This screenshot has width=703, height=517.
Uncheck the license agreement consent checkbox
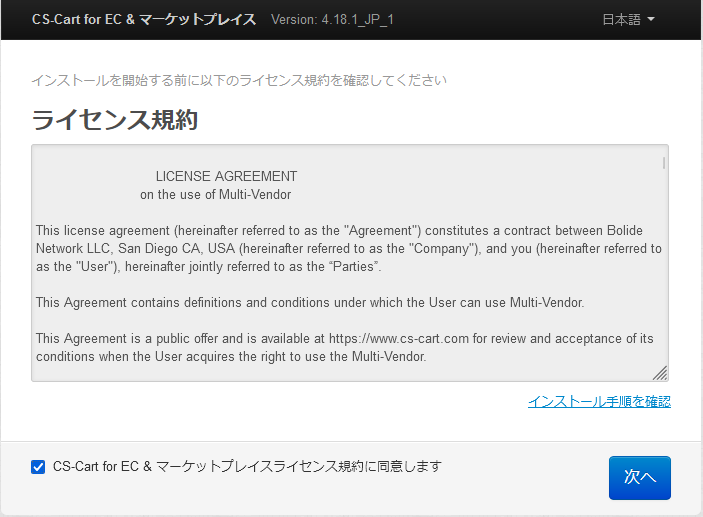[38, 467]
